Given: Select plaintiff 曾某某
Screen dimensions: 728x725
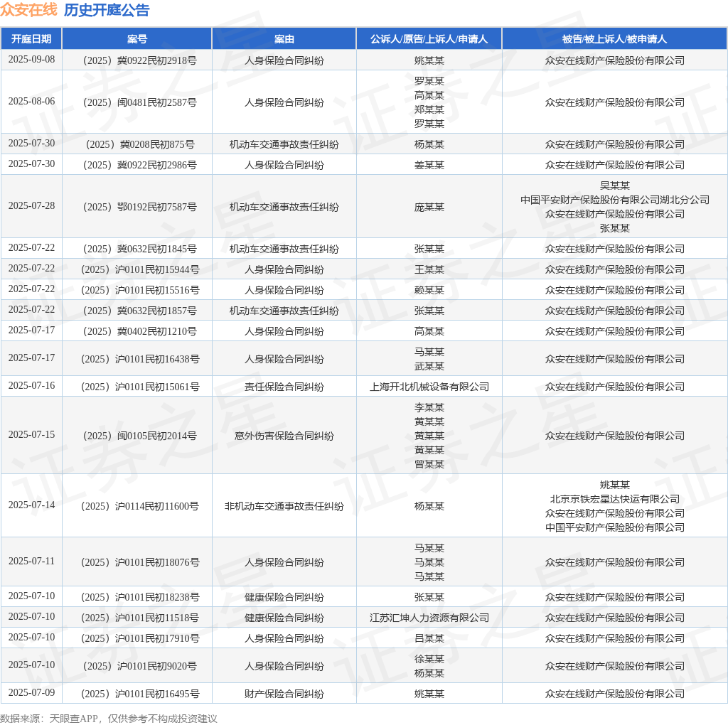Looking at the screenshot, I should (x=429, y=464).
